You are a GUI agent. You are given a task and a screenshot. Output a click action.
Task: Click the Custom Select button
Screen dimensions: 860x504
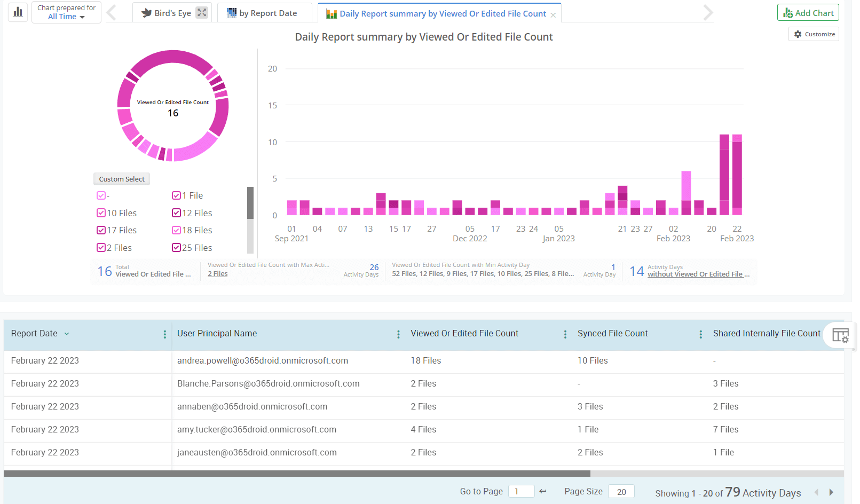pos(121,179)
